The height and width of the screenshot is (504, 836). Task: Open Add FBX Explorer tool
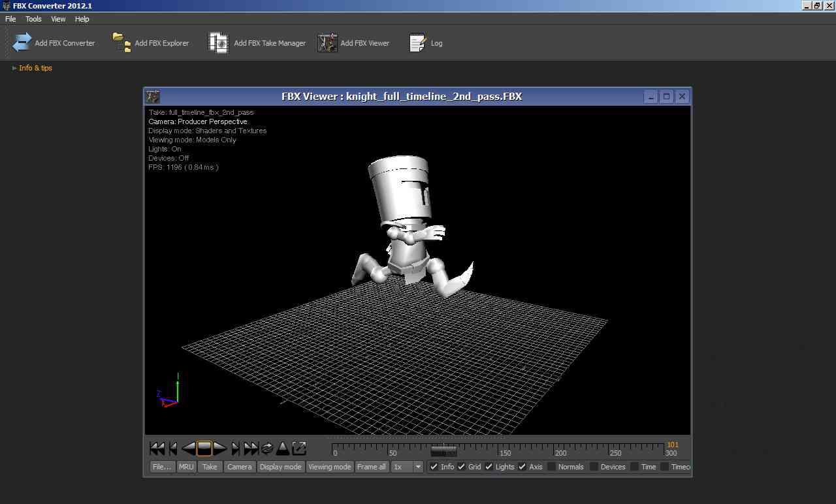click(x=122, y=42)
